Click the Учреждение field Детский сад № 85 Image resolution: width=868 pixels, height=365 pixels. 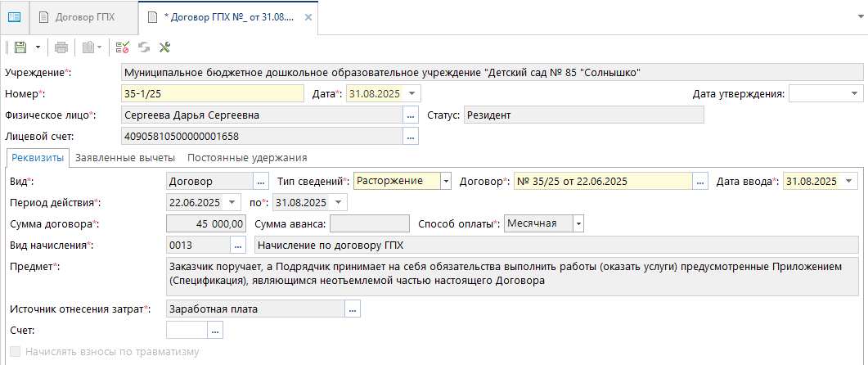click(492, 73)
